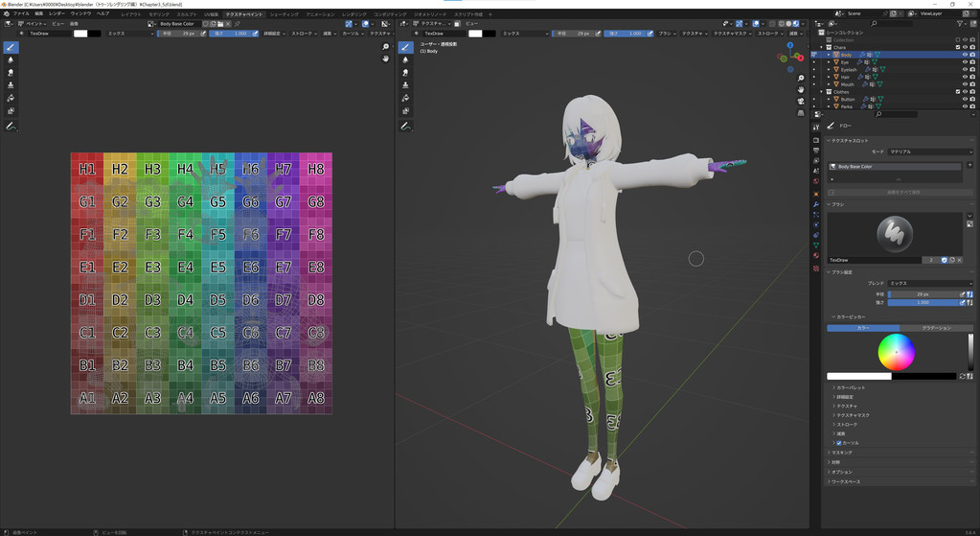This screenshot has width=980, height=536.
Task: Open the ビュー menu in the image editor
Action: coord(58,24)
